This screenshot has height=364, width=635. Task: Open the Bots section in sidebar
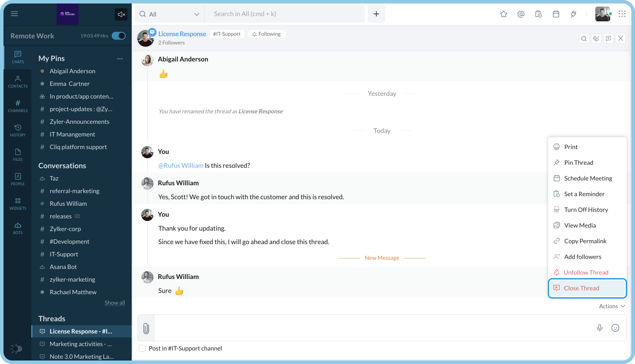click(x=18, y=228)
